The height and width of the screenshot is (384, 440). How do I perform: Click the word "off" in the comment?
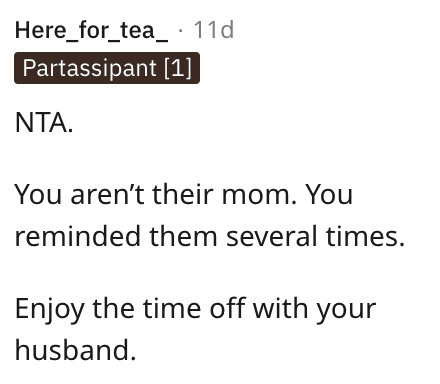point(228,308)
